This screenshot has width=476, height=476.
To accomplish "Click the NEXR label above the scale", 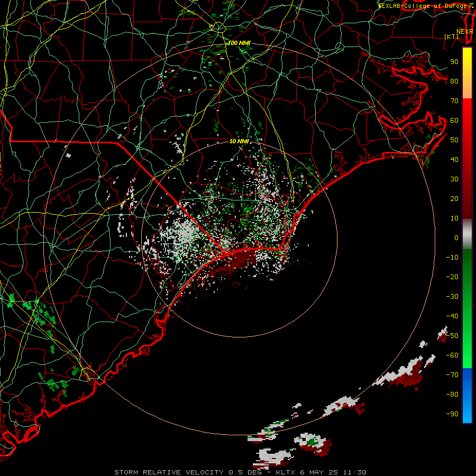I will (464, 32).
